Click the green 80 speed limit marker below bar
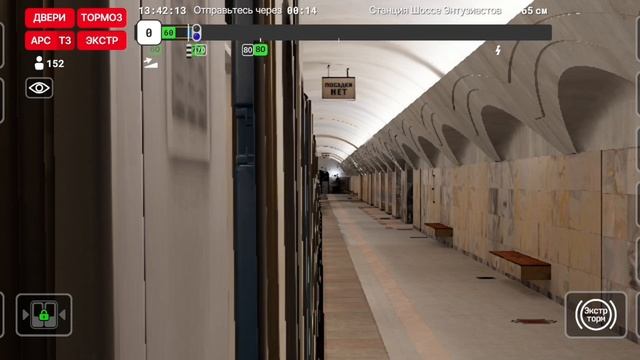This screenshot has width=640, height=360. coord(260,49)
